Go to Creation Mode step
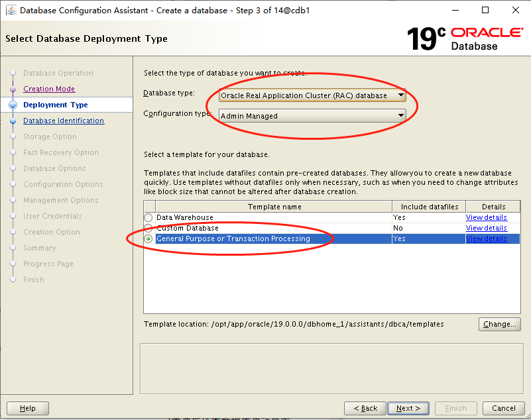This screenshot has width=531, height=420. [x=49, y=89]
